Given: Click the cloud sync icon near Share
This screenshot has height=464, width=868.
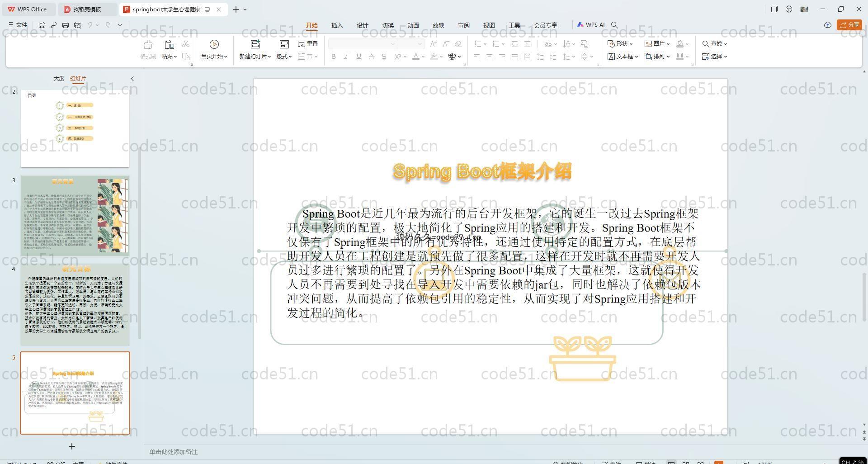Looking at the screenshot, I should click(x=828, y=25).
